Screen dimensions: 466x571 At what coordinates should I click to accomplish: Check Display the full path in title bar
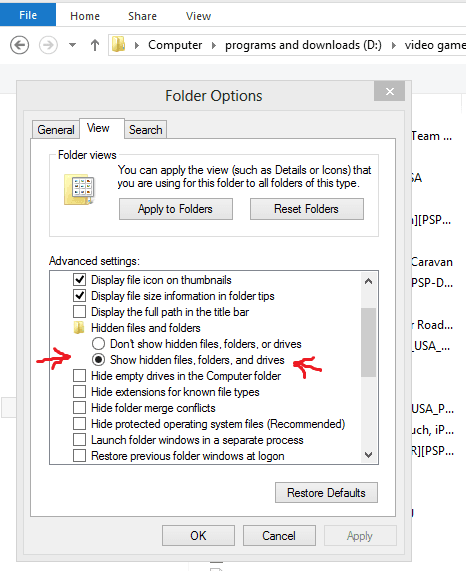point(79,312)
